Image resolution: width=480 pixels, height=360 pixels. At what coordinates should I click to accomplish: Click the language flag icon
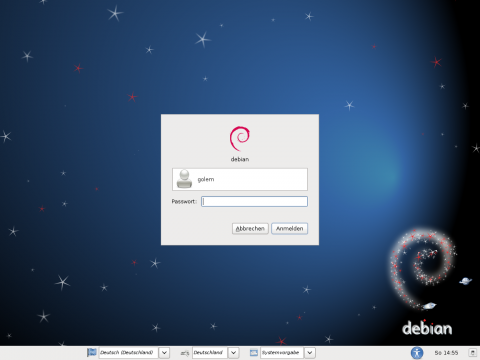(x=92, y=352)
